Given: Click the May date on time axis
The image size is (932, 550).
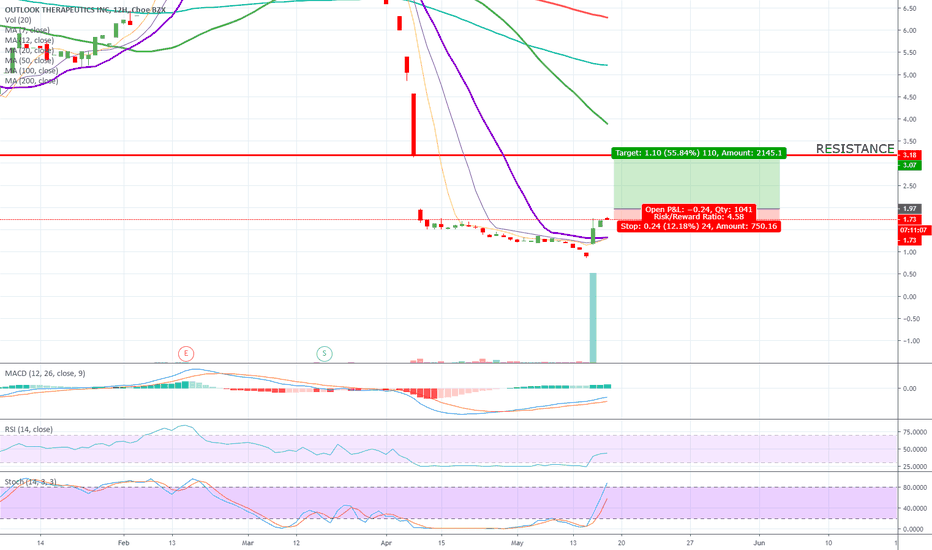Looking at the screenshot, I should (x=517, y=543).
